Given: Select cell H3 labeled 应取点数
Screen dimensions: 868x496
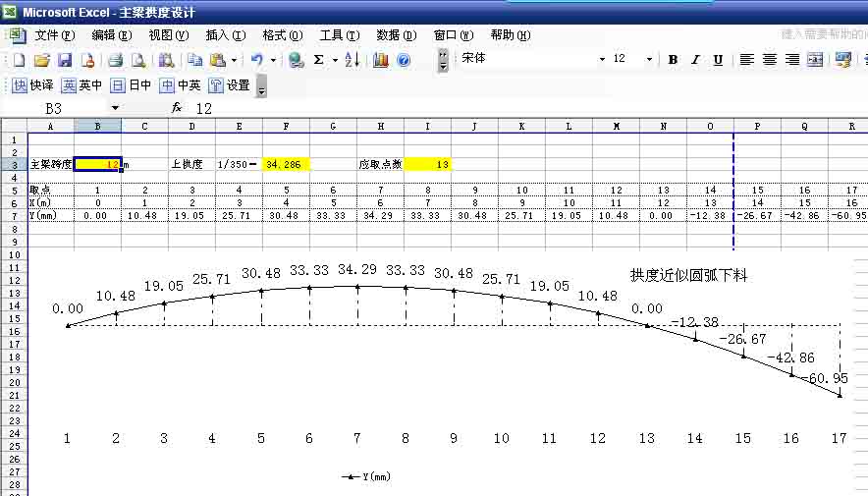Looking at the screenshot, I should 380,164.
